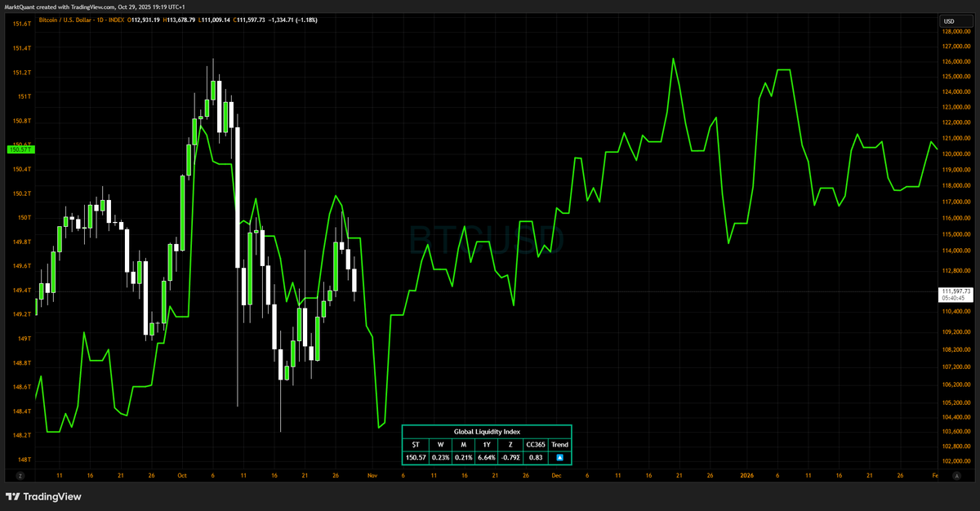The height and width of the screenshot is (511, 980).
Task: Click the 6.64% yearly value
Action: (486, 457)
